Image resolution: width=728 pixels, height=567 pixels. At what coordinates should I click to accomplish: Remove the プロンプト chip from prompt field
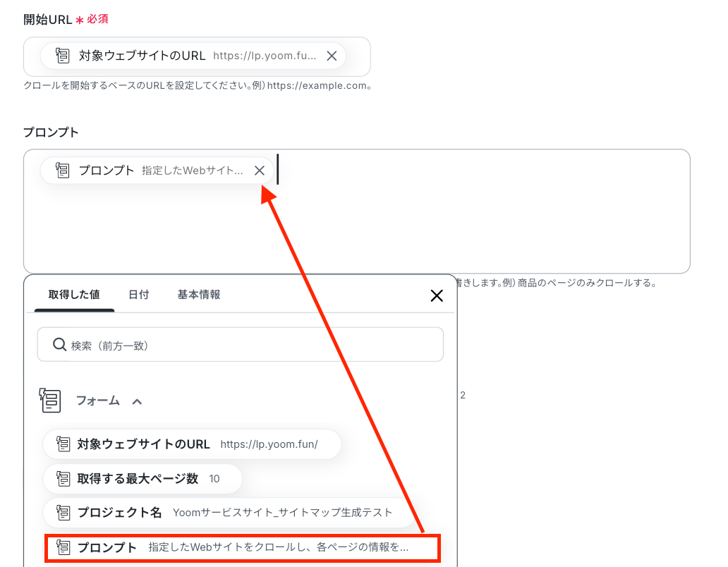260,171
